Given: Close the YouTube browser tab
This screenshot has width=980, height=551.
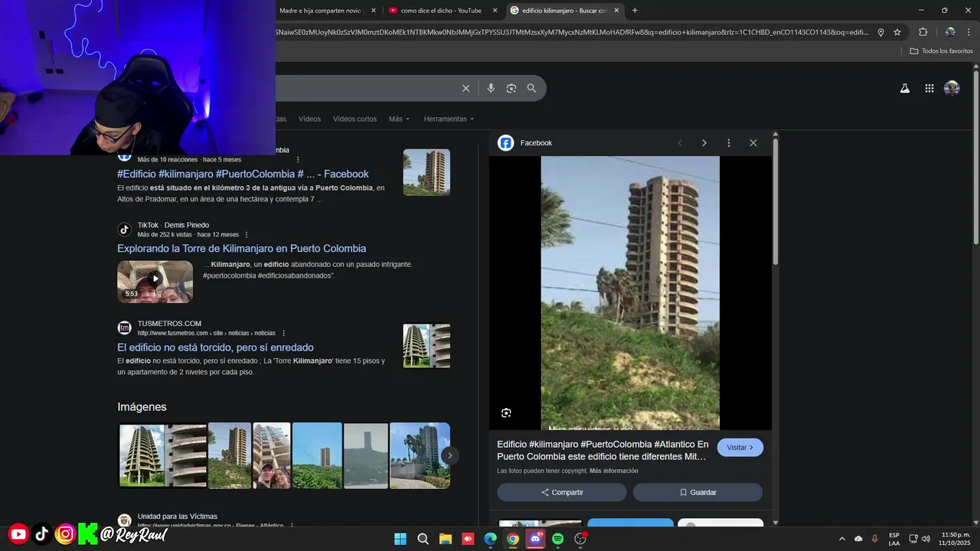Looking at the screenshot, I should pos(495,11).
